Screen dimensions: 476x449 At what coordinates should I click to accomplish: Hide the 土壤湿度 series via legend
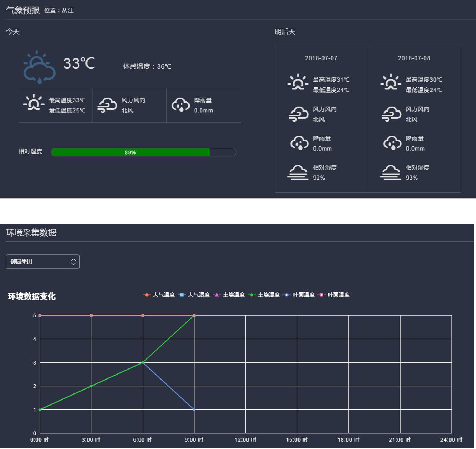pos(264,295)
